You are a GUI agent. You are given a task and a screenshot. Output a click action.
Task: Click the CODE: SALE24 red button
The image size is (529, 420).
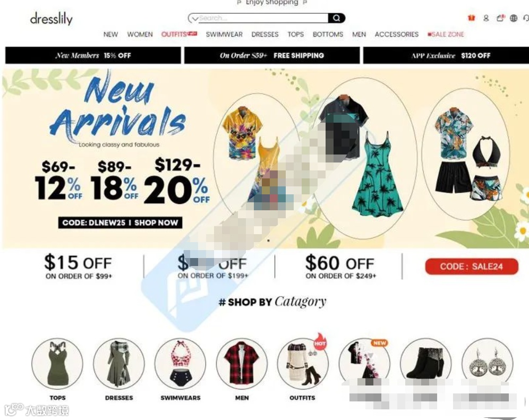(x=471, y=267)
